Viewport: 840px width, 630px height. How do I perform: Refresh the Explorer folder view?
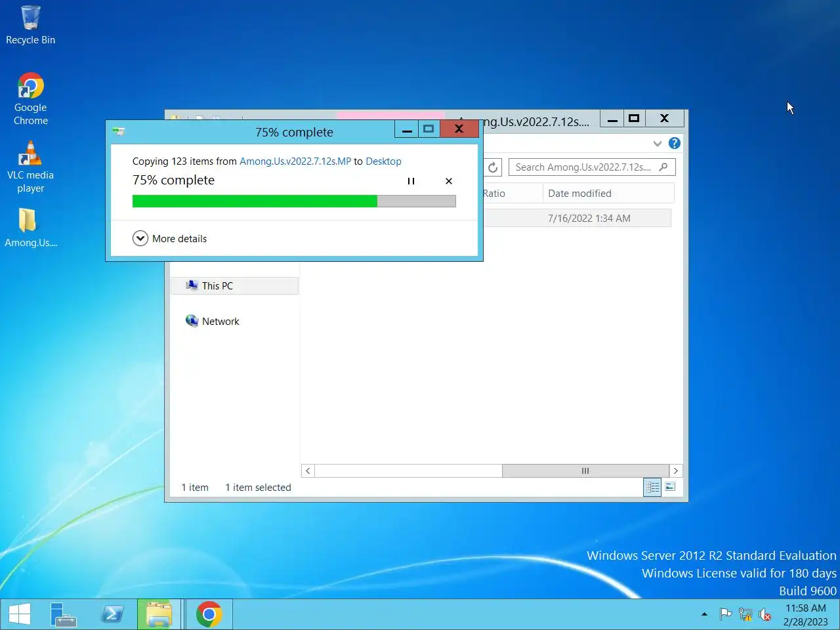pos(493,167)
